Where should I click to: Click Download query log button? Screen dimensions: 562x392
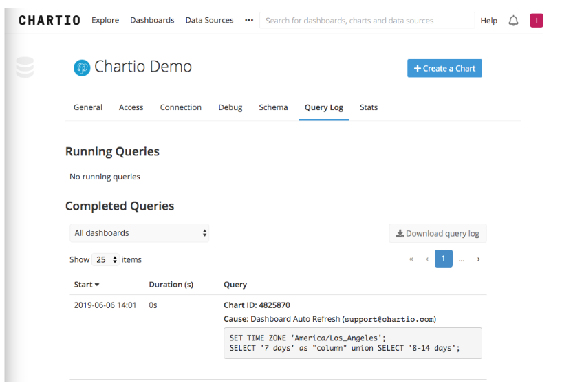point(437,233)
